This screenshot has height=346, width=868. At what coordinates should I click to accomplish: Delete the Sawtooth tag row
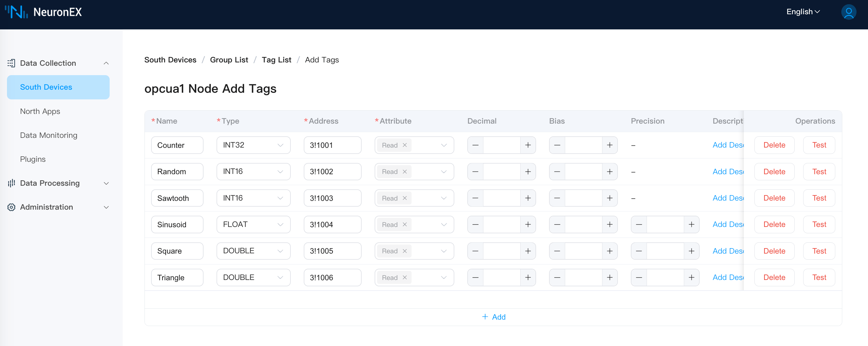point(774,198)
